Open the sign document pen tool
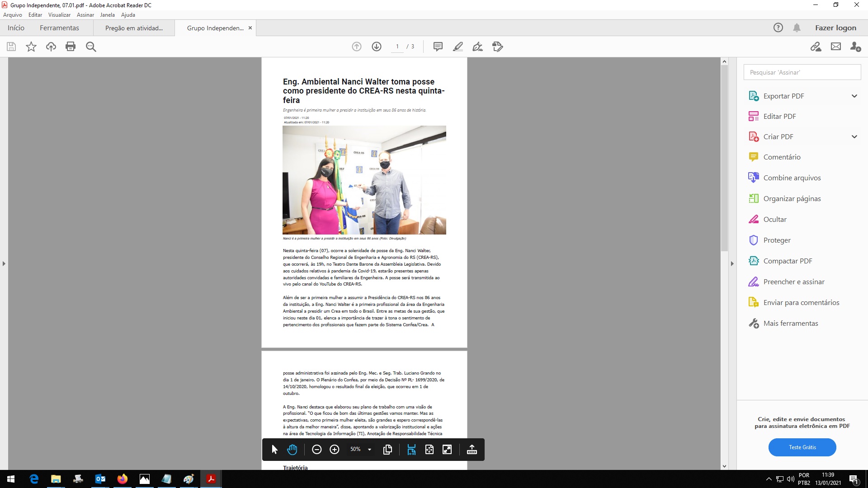The height and width of the screenshot is (488, 868). 478,47
